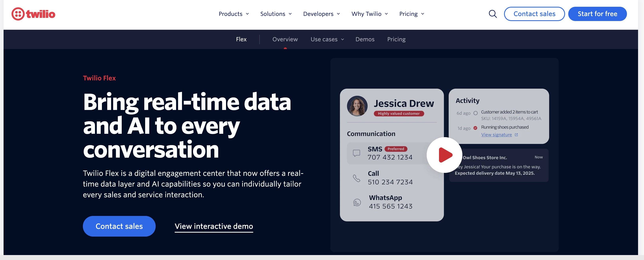
Task: Click Jessica Drew's avatar photo
Action: tap(357, 106)
